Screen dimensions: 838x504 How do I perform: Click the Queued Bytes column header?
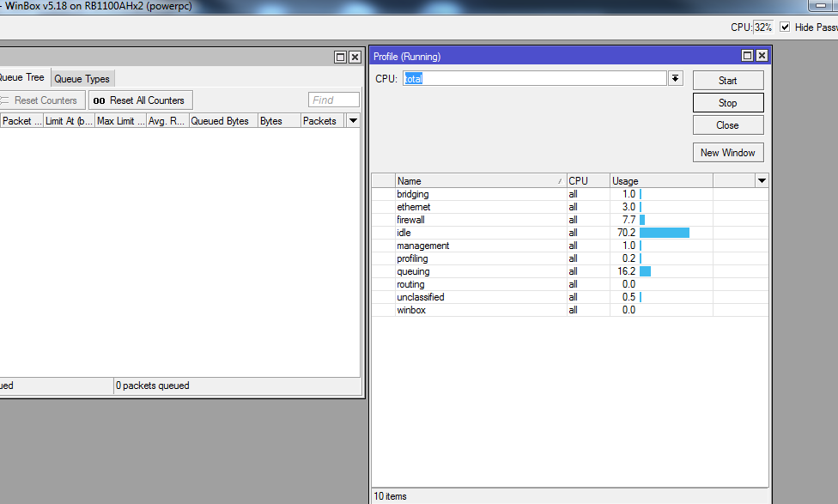223,121
